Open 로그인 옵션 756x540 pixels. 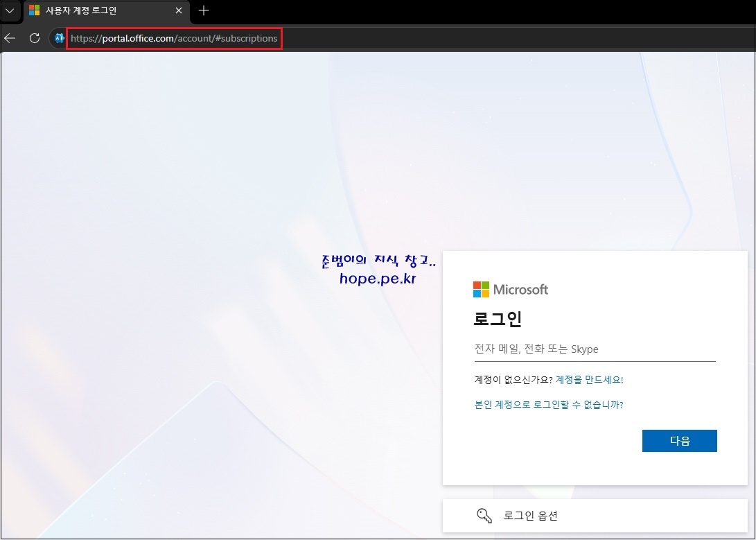click(595, 516)
